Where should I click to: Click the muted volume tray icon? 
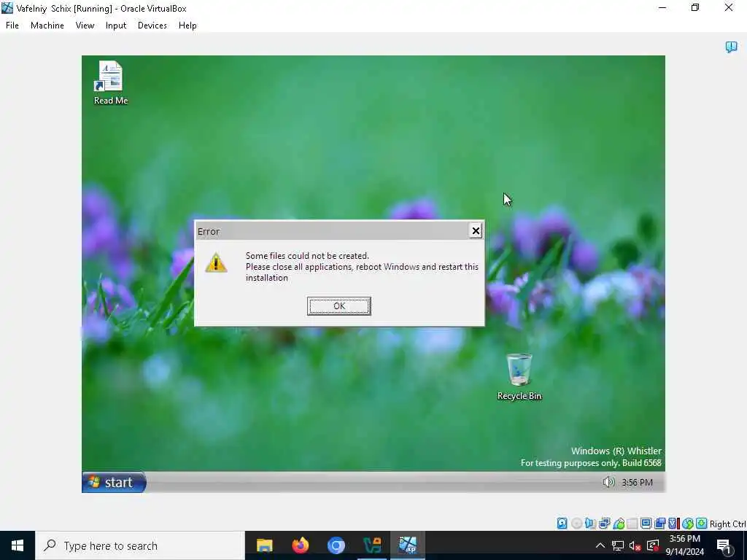635,545
